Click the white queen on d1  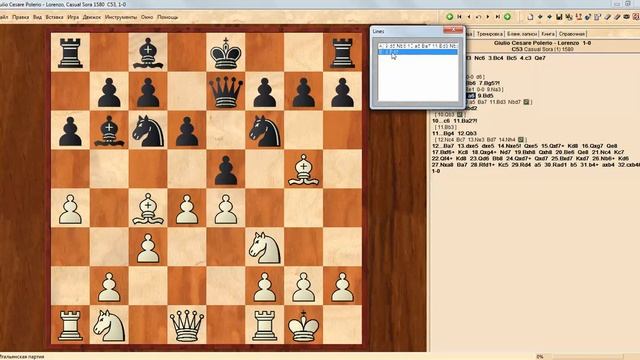pos(187,325)
